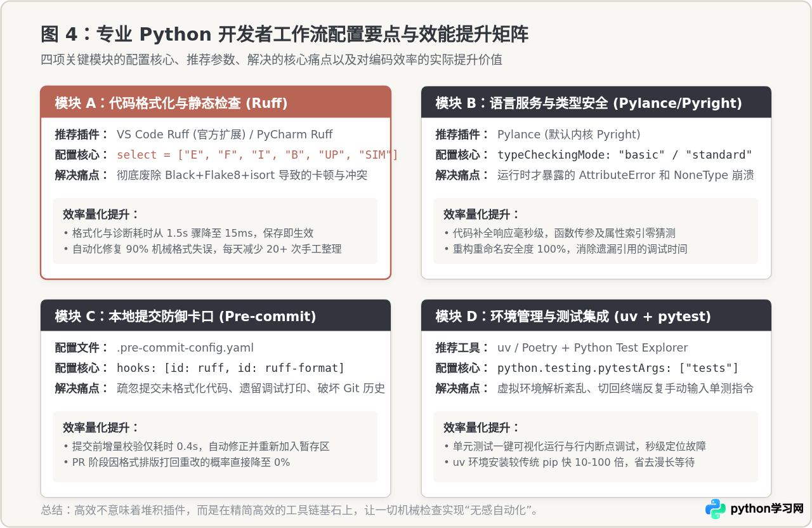
Task: Click "彻底废除 Black+Flake8+isort 导致的卡顿与冲突"
Action: [x=242, y=175]
